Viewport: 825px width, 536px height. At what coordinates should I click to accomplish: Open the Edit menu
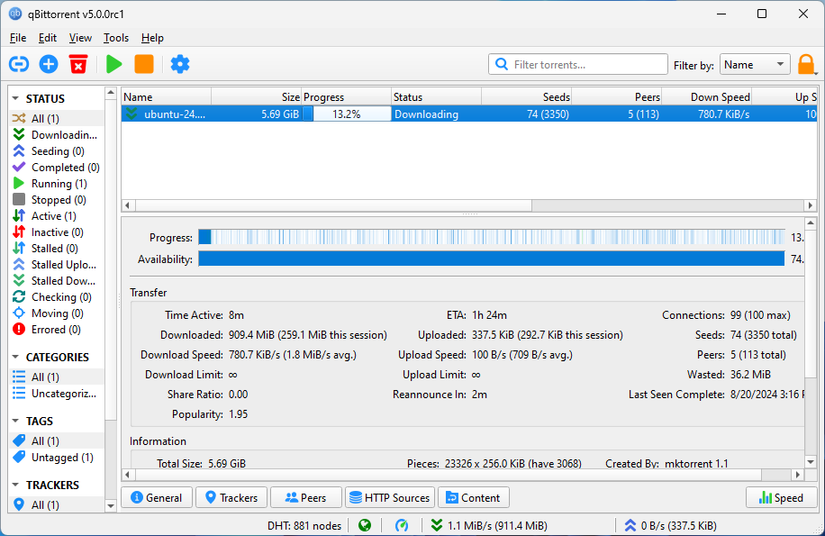coord(47,38)
